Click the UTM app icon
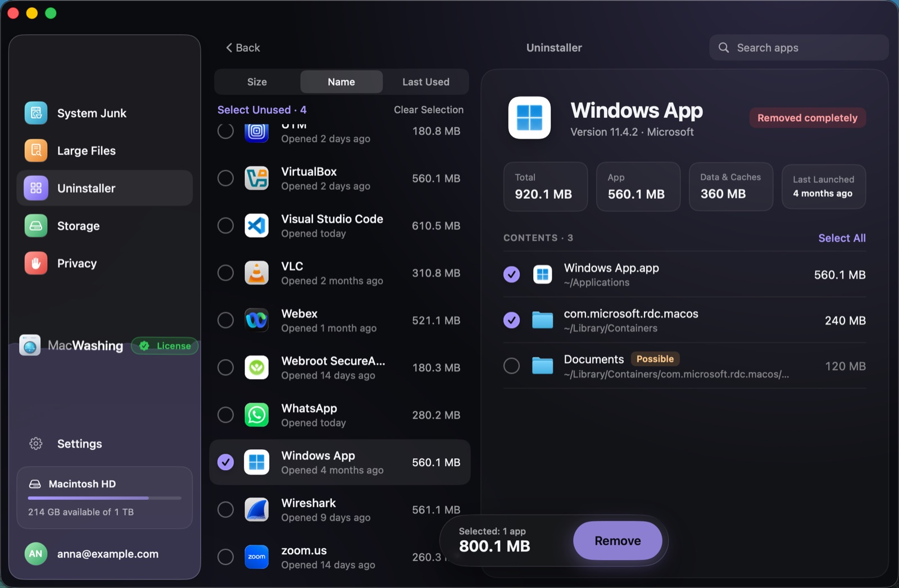This screenshot has width=899, height=588. [x=257, y=133]
